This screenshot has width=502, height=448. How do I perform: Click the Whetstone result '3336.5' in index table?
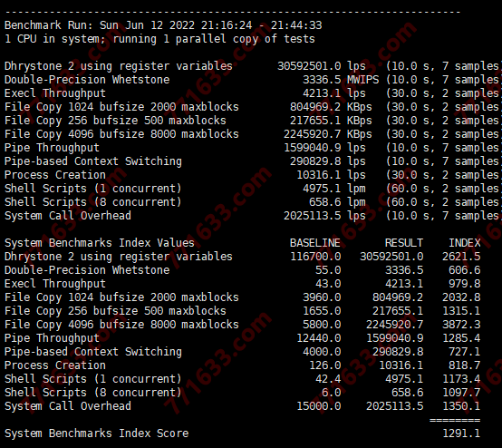[x=404, y=270]
